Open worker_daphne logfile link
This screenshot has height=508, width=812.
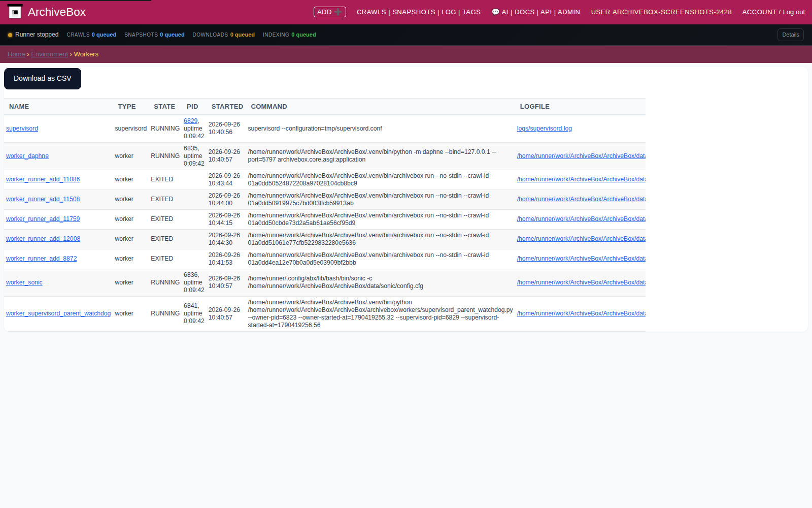pos(581,156)
